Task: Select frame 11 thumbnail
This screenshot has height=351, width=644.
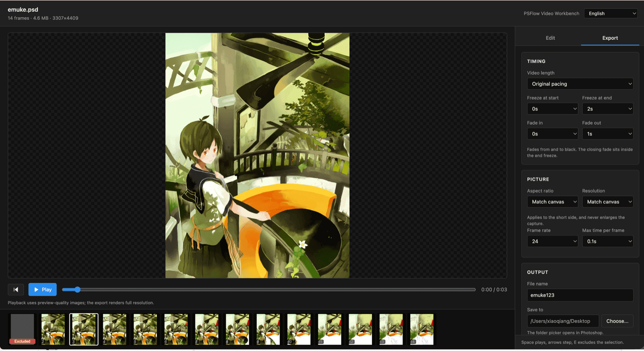Action: (x=330, y=329)
